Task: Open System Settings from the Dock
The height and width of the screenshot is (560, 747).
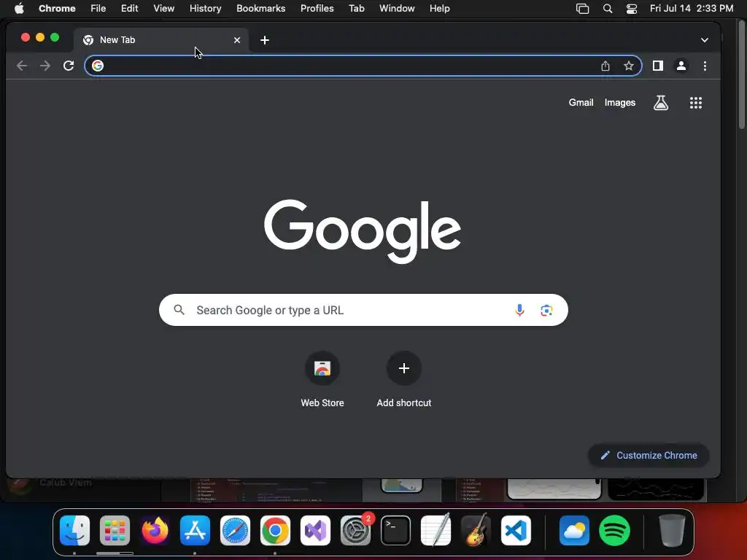Action: [x=355, y=531]
